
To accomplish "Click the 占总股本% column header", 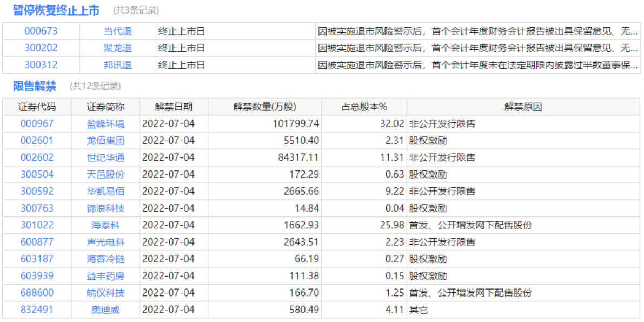I will point(364,107).
